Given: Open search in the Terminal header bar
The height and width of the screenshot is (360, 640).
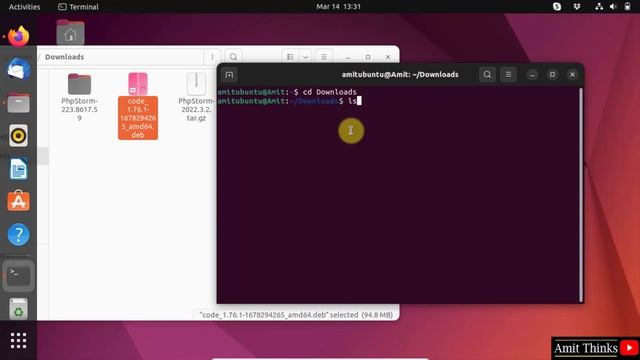Looking at the screenshot, I should [487, 75].
